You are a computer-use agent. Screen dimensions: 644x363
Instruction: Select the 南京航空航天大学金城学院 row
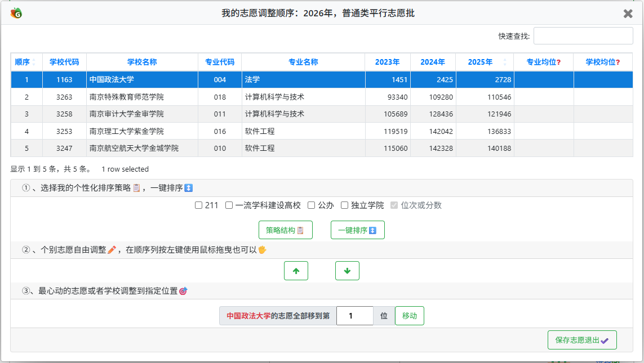(x=322, y=148)
